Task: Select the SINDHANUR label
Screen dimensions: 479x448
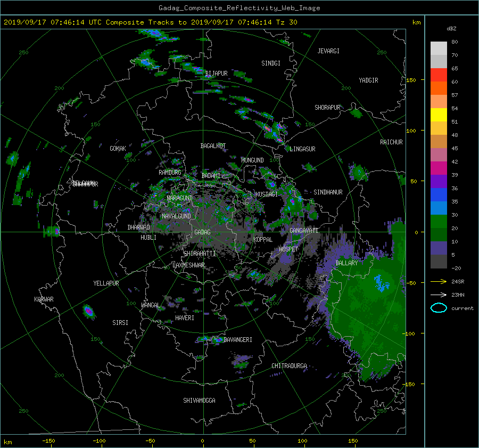Action: coord(328,192)
